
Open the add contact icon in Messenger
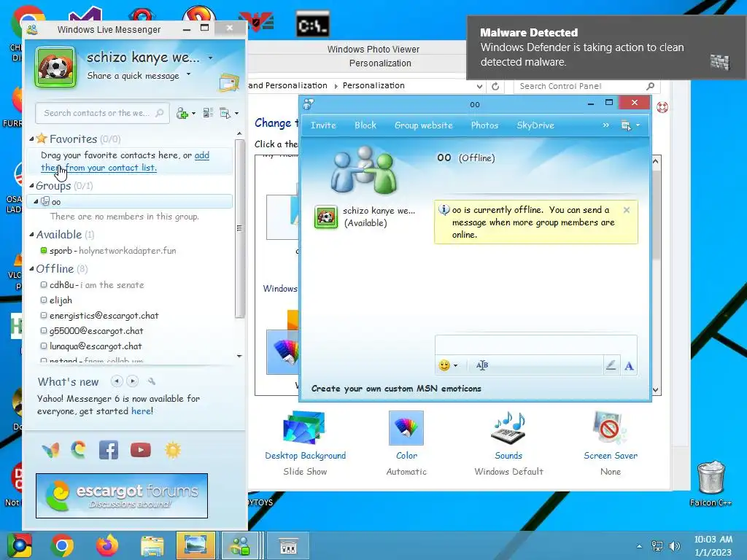point(182,113)
